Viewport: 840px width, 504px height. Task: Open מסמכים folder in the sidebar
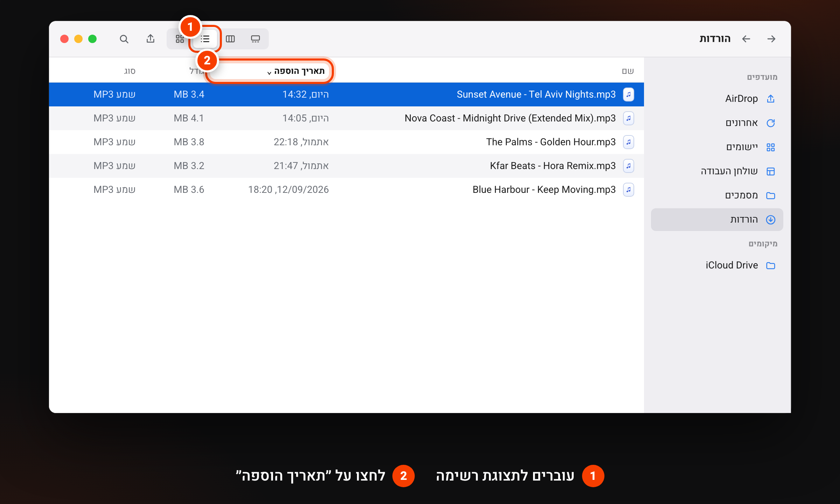tap(717, 195)
